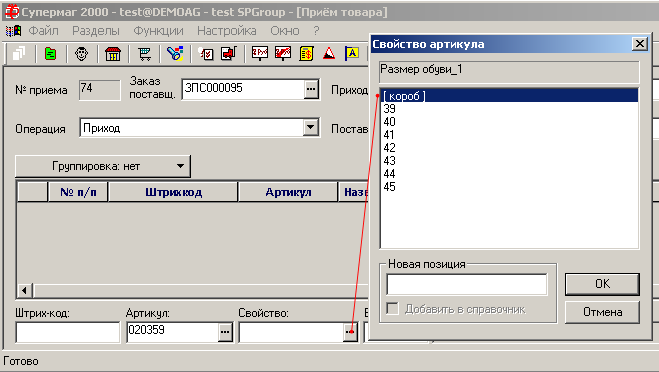The height and width of the screenshot is (372, 659).
Task: Click the table's left scroll arrow
Action: (x=25, y=290)
